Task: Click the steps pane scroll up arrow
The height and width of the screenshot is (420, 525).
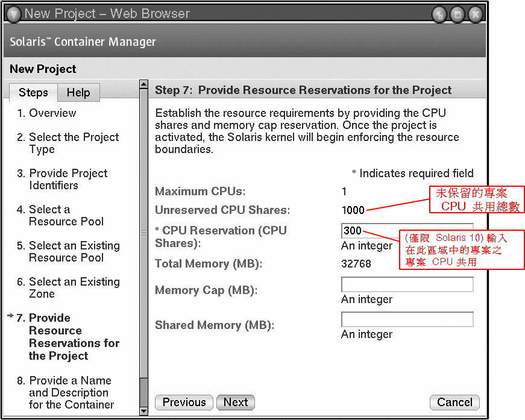Action: 143,84
